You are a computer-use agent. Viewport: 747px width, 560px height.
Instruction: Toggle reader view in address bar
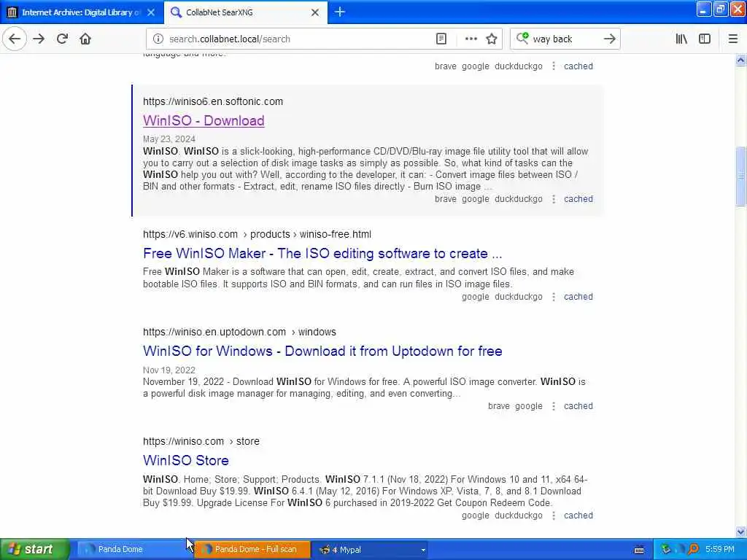tap(441, 39)
